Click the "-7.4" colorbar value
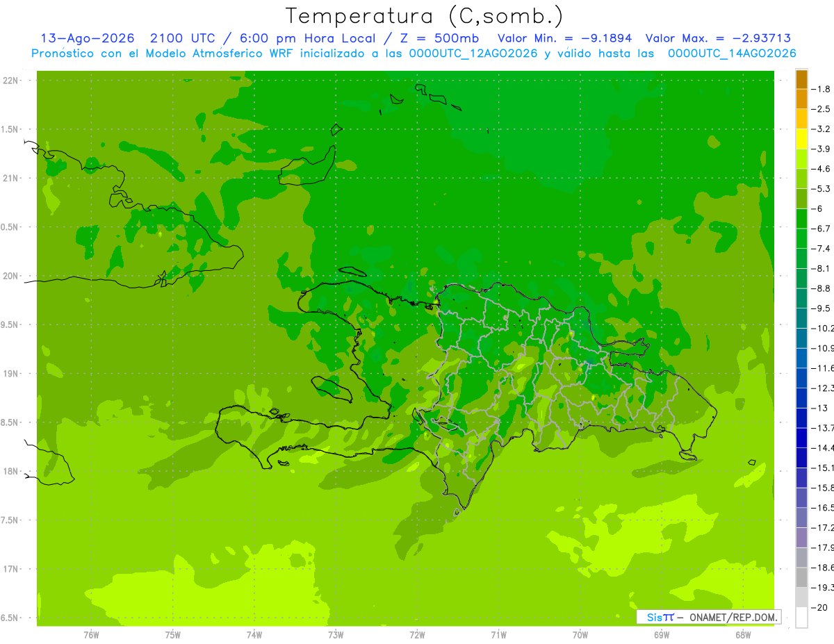Viewport: 834px width, 644px height. click(x=821, y=249)
